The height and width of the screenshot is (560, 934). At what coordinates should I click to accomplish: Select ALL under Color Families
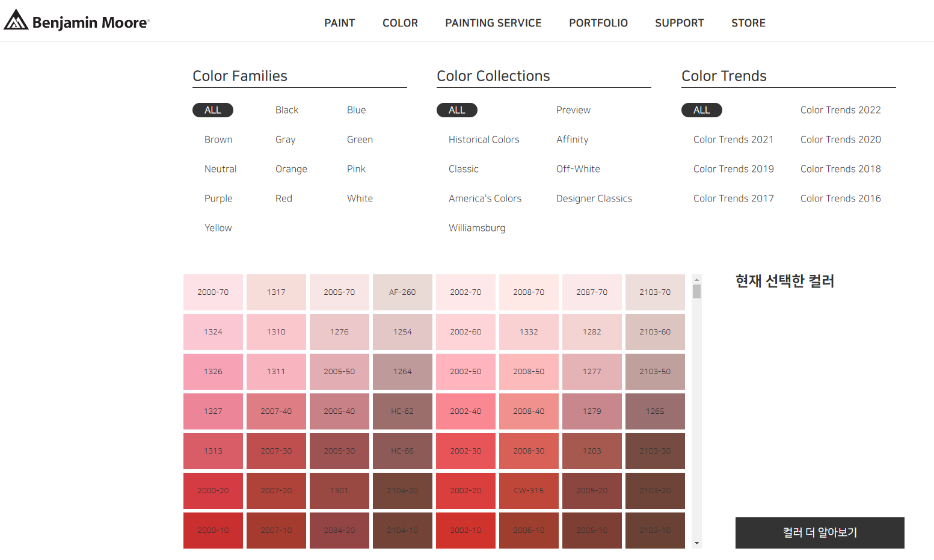[213, 110]
